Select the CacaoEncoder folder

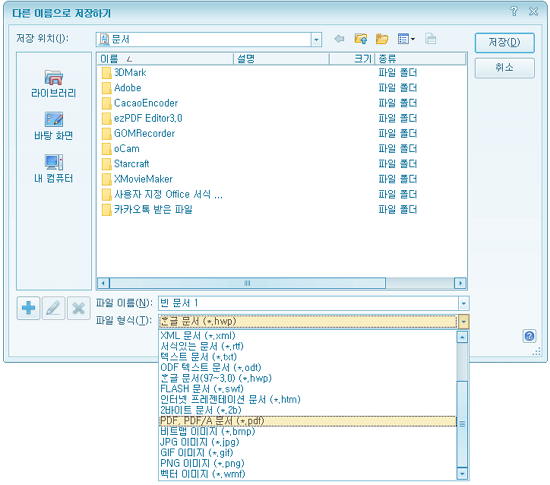140,103
